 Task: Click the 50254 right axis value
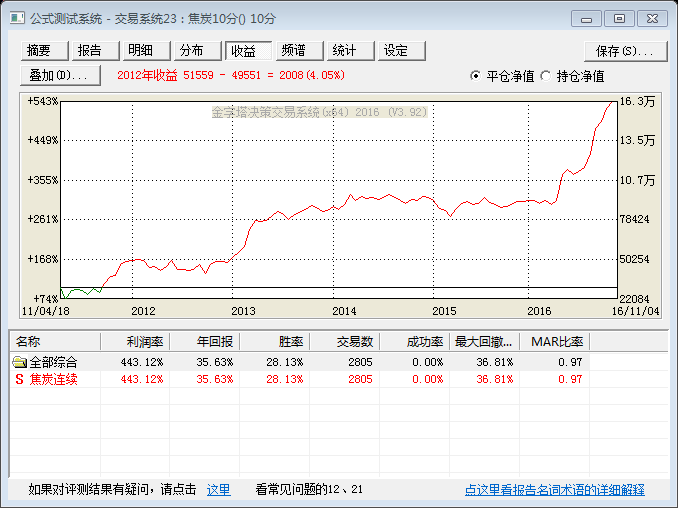[635, 259]
